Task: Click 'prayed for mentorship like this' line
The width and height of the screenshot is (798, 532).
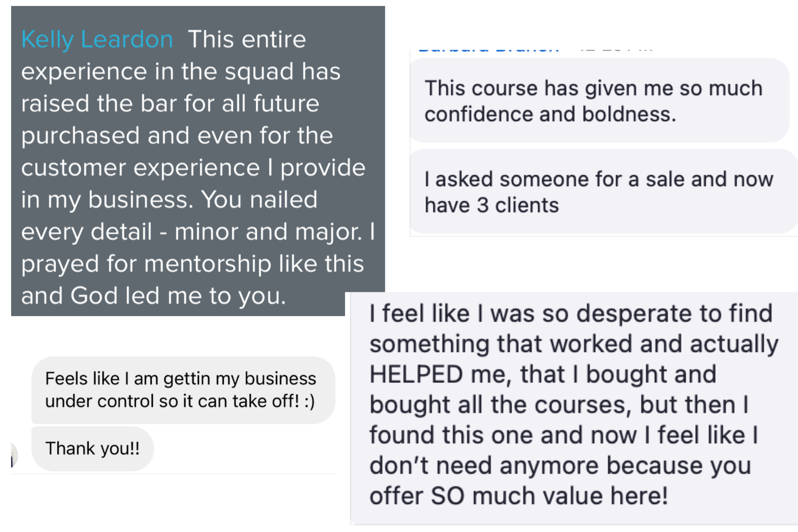Action: pyautogui.click(x=193, y=264)
